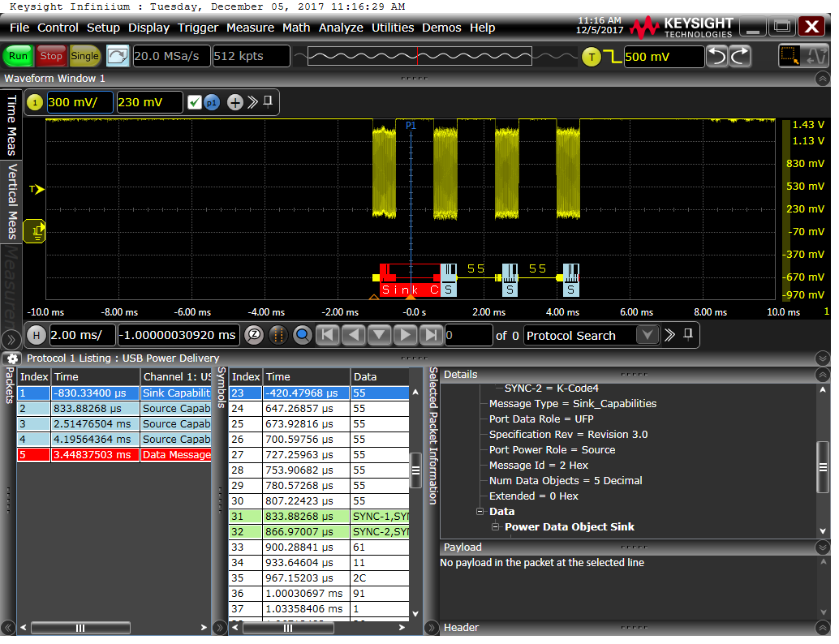Click the down-arrow search navigation button
The height and width of the screenshot is (644, 839).
click(x=380, y=336)
